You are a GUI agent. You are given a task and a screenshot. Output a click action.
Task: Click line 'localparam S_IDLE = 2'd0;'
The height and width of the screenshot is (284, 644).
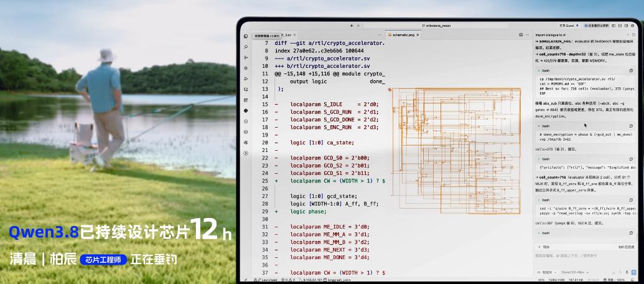tap(334, 105)
